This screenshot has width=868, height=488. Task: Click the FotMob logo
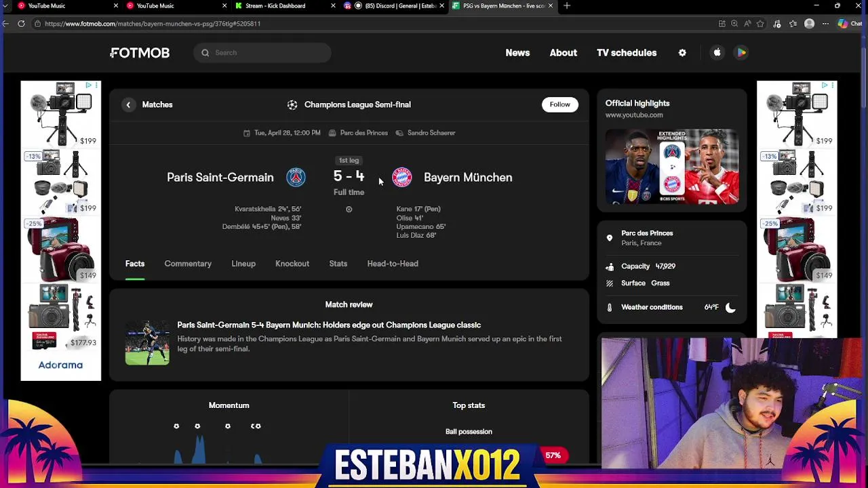coord(140,53)
